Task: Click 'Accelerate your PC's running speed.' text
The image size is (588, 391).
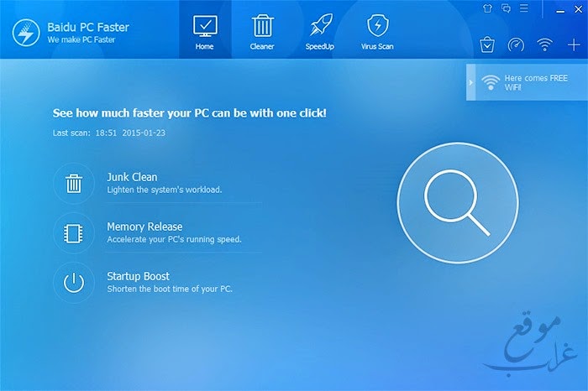Action: [x=174, y=239]
